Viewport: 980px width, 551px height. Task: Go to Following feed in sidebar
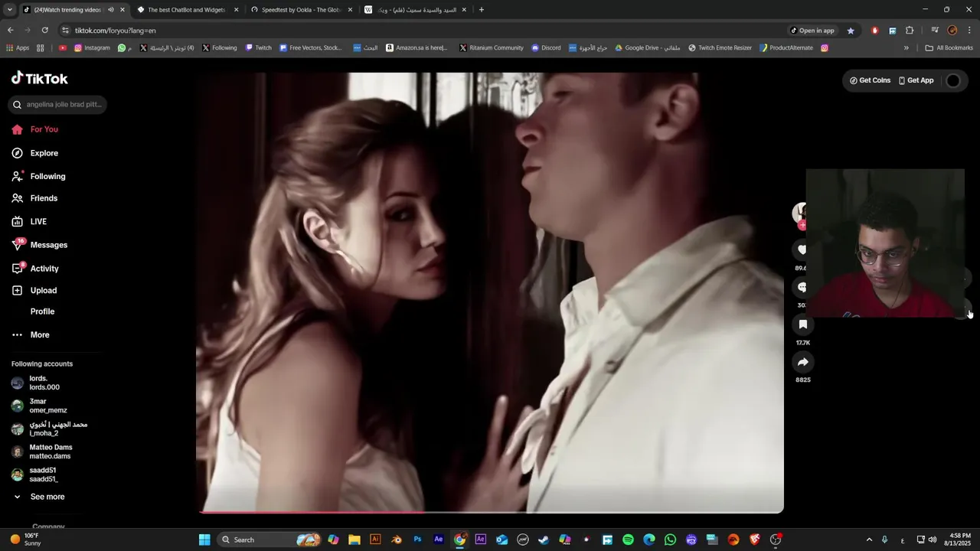click(38, 176)
